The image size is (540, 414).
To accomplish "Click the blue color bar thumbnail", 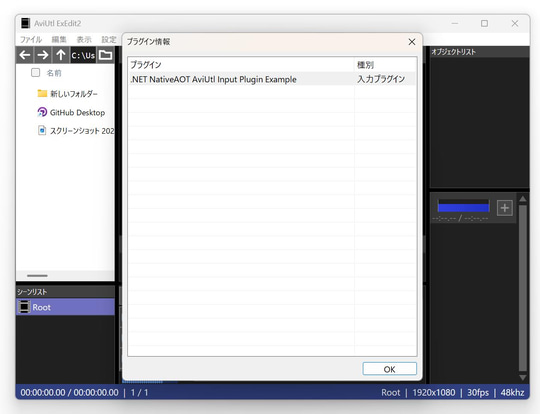I will (x=463, y=206).
